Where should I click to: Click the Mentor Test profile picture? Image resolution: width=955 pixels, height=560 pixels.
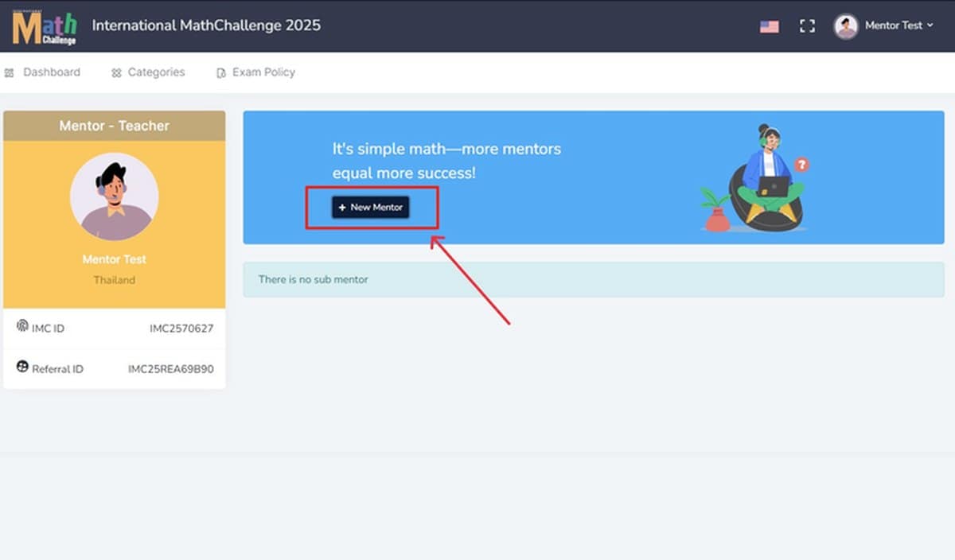click(114, 196)
